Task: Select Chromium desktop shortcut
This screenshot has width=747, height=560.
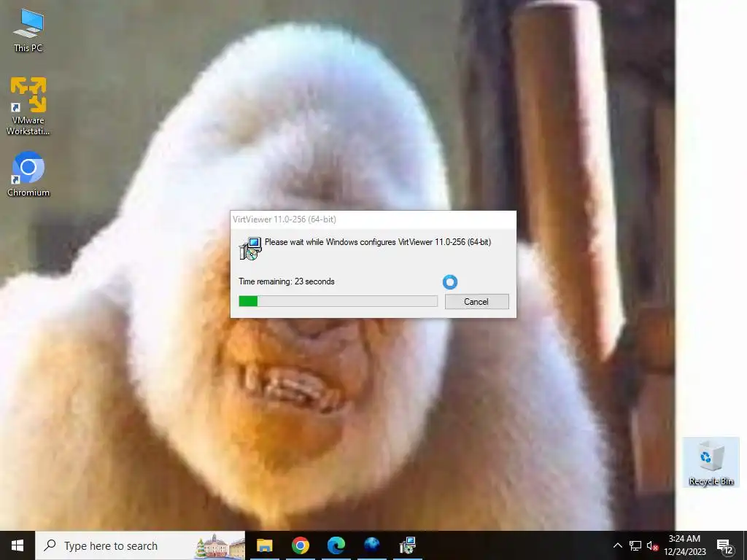Action: click(x=28, y=174)
